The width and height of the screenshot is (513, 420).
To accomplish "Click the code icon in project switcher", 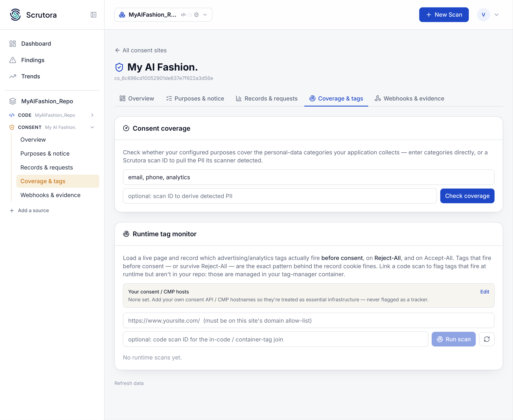I will tap(183, 15).
